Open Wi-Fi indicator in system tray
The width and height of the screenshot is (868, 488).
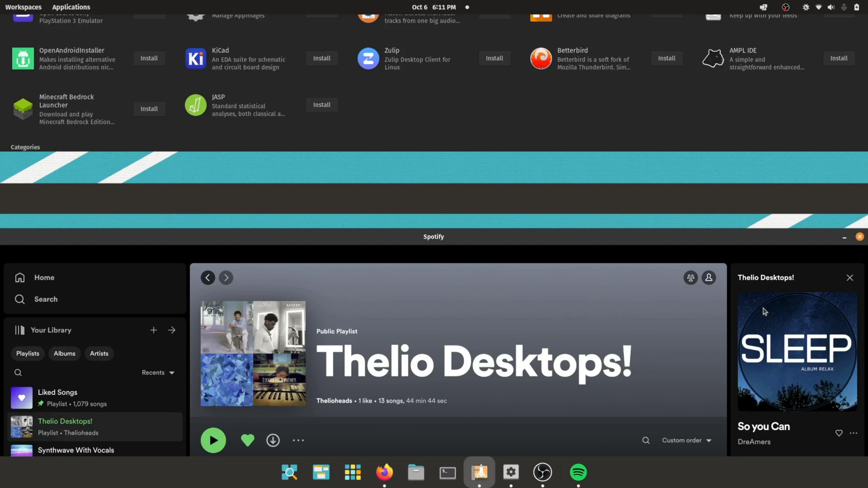click(x=818, y=7)
